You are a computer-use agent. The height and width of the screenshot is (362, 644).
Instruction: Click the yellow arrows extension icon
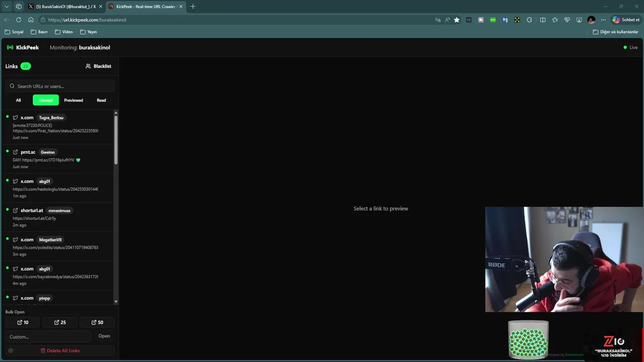tap(517, 20)
